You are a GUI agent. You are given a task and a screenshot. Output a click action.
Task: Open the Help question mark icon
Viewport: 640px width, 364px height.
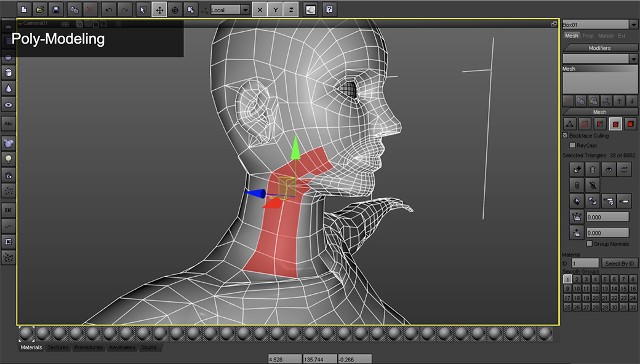[330, 10]
